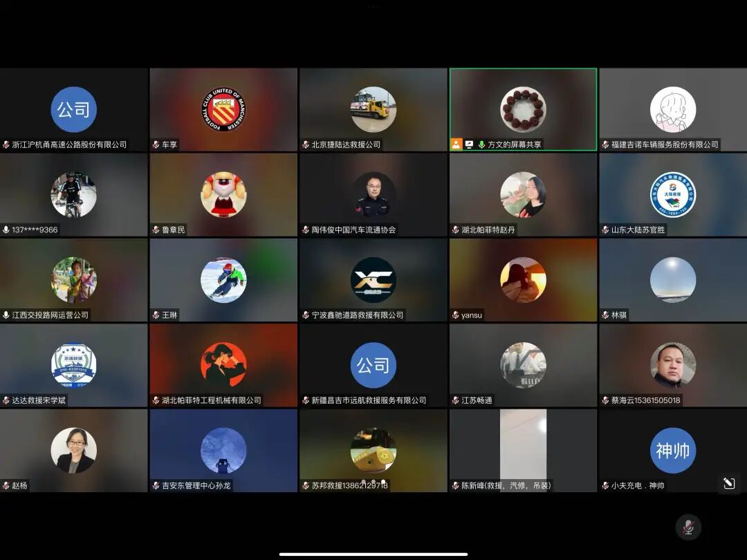The image size is (747, 560).
Task: Open the blue 公司 avatar of 浙江沪杭甬高速公路
Action: 74,109
